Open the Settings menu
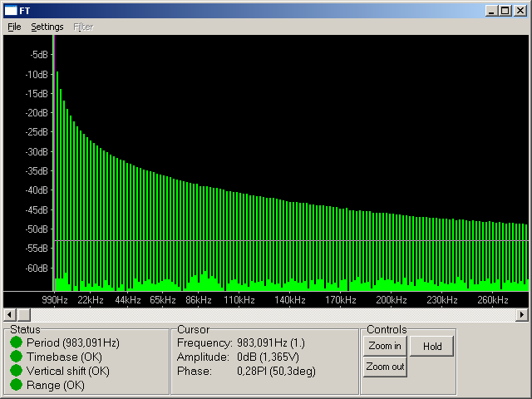This screenshot has width=532, height=399. (47, 27)
